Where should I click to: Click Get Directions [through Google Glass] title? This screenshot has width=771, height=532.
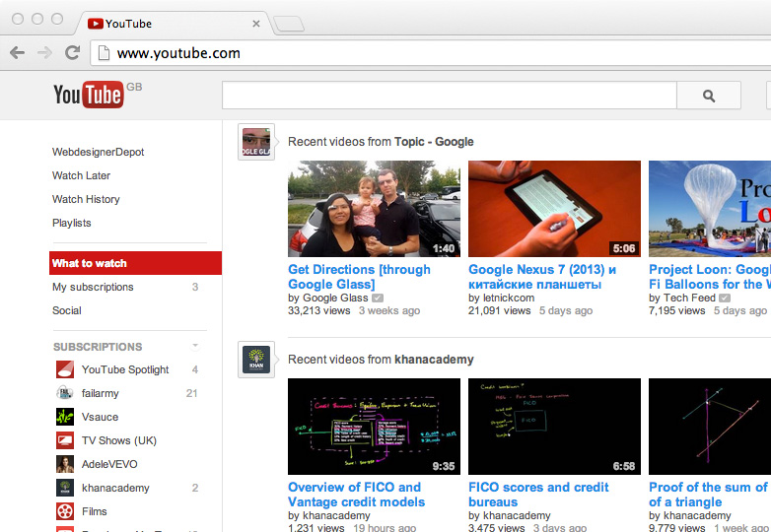click(359, 277)
